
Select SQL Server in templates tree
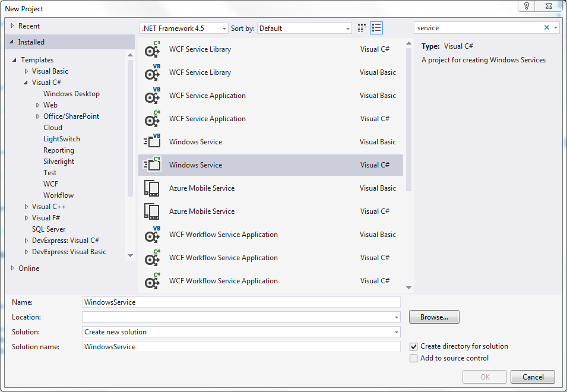coord(49,229)
